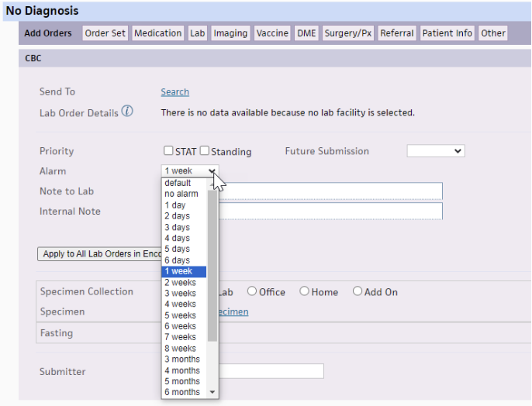
Task: Select the Office specimen collection option
Action: coord(252,291)
